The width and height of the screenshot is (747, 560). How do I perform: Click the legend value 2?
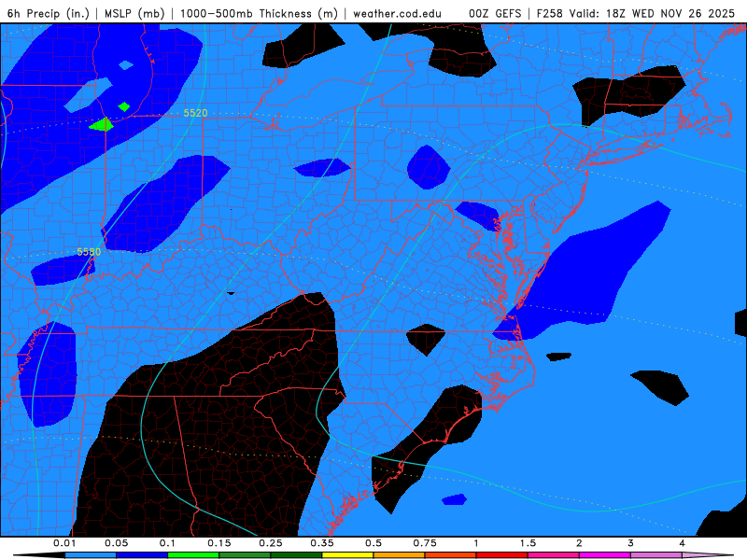(579, 543)
